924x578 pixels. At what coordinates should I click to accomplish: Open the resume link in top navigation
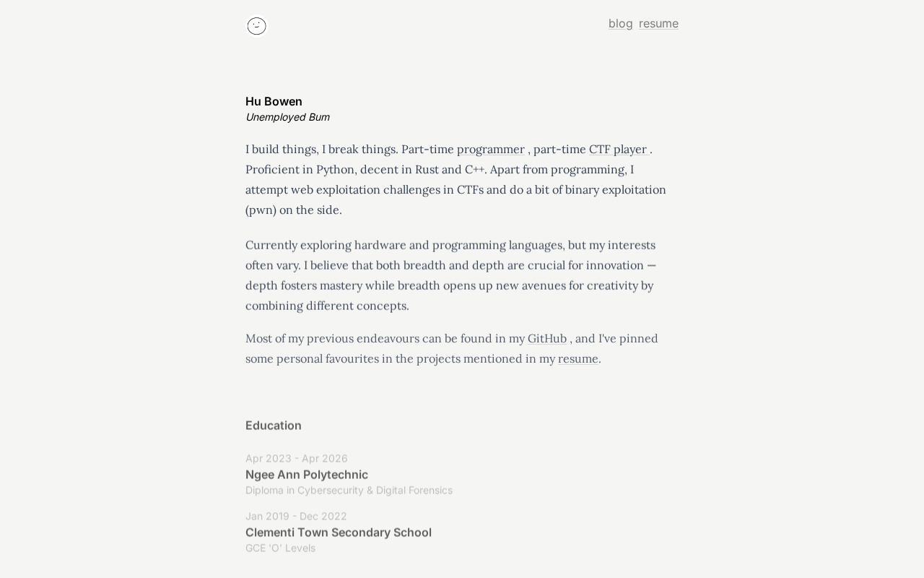[x=658, y=23]
